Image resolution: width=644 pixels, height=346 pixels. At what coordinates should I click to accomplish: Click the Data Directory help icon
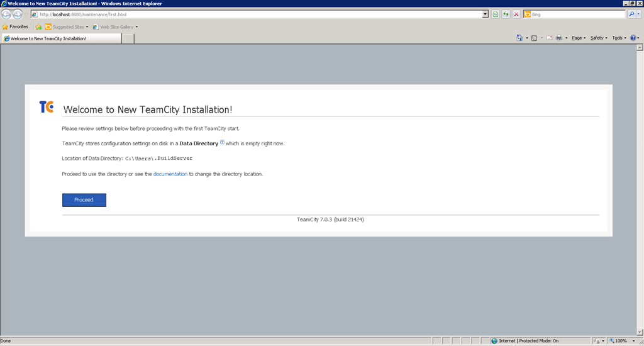[x=222, y=142]
